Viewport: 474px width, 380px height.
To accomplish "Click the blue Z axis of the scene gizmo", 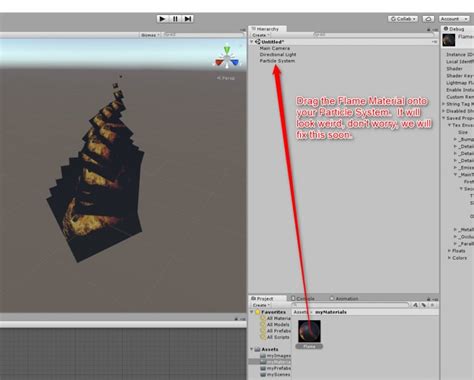I will pyautogui.click(x=235, y=62).
